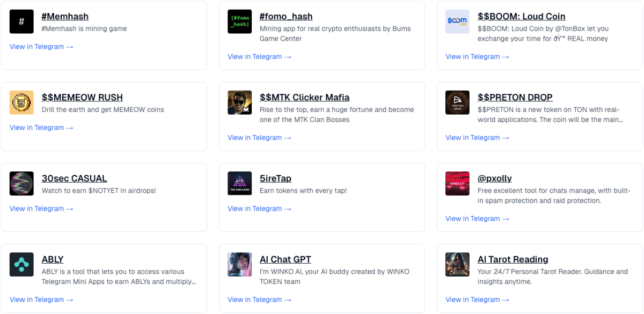
Task: Open the $$MEMEOW RUSH title link
Action: coord(82,98)
